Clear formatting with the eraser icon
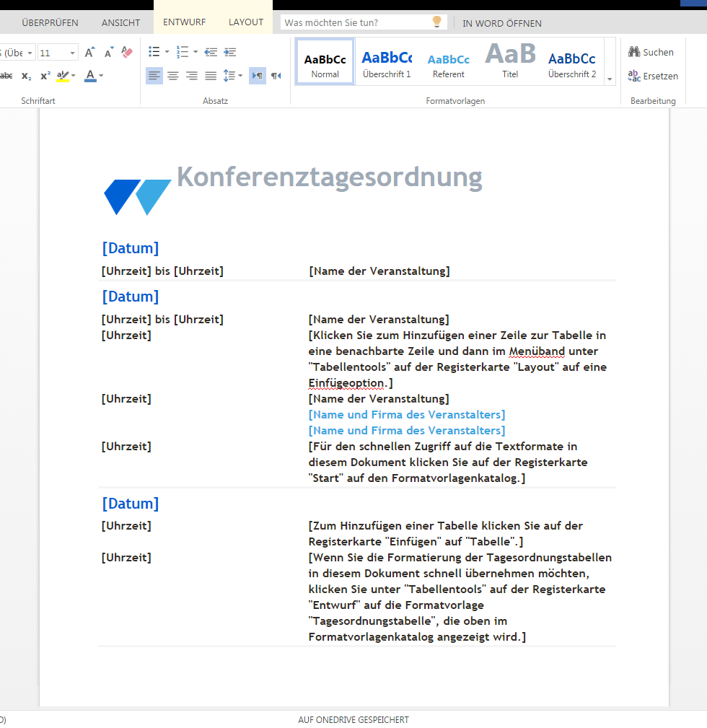The height and width of the screenshot is (728, 707). pyautogui.click(x=127, y=52)
